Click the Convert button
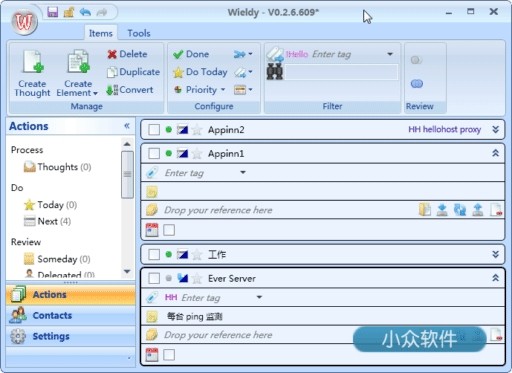The image size is (512, 373). pos(130,90)
